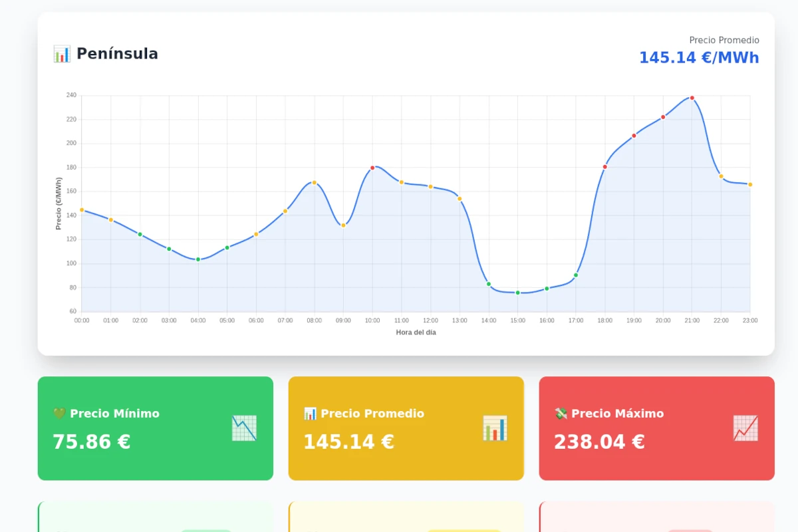Viewport: 798px width, 532px height.
Task: Click the green heart icon beside Precio Mínimo
Action: click(59, 414)
